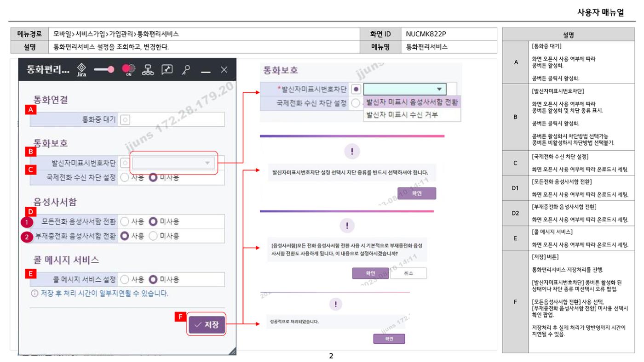Image resolution: width=644 pixels, height=362 pixels.
Task: Click the 저장 save button
Action: coord(207,325)
